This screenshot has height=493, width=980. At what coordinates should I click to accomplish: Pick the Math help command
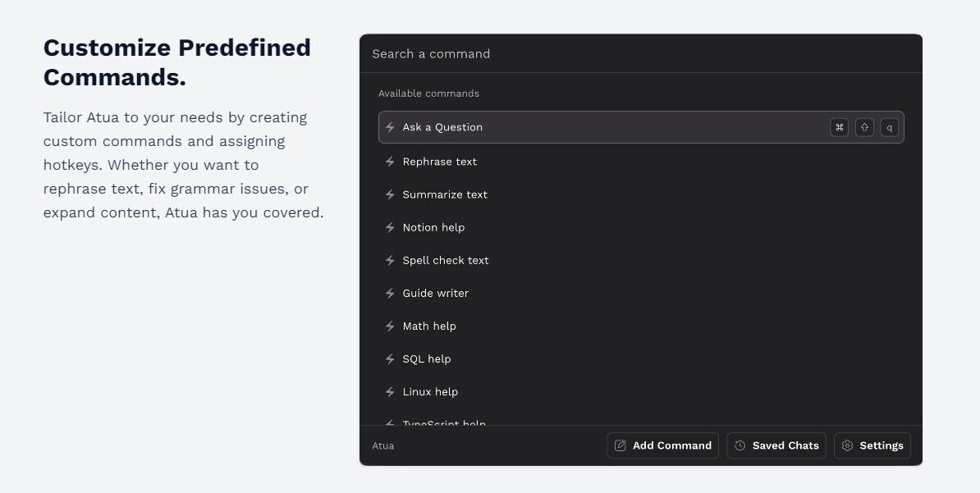pyautogui.click(x=429, y=326)
